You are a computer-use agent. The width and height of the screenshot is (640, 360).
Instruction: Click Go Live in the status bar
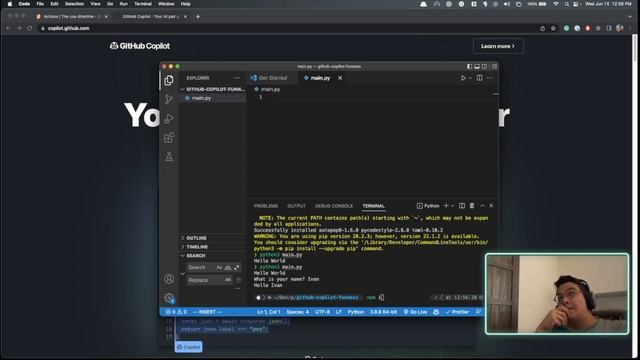coord(415,312)
